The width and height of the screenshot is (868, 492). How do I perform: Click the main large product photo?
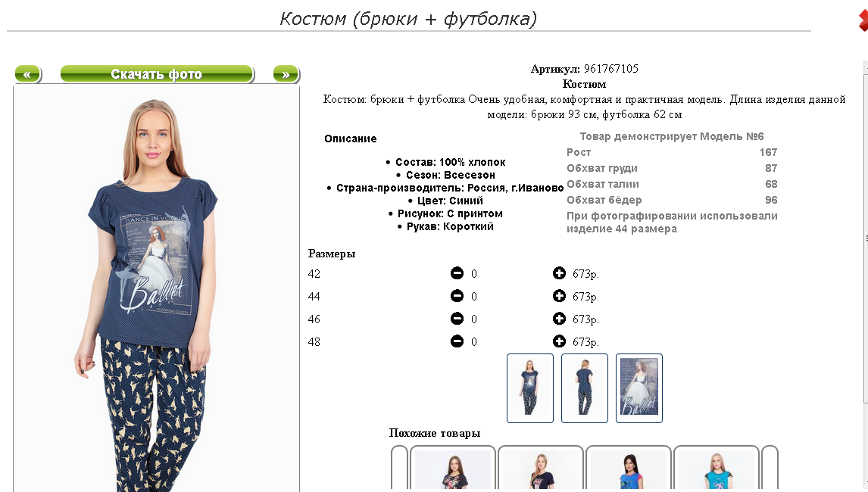pyautogui.click(x=157, y=288)
